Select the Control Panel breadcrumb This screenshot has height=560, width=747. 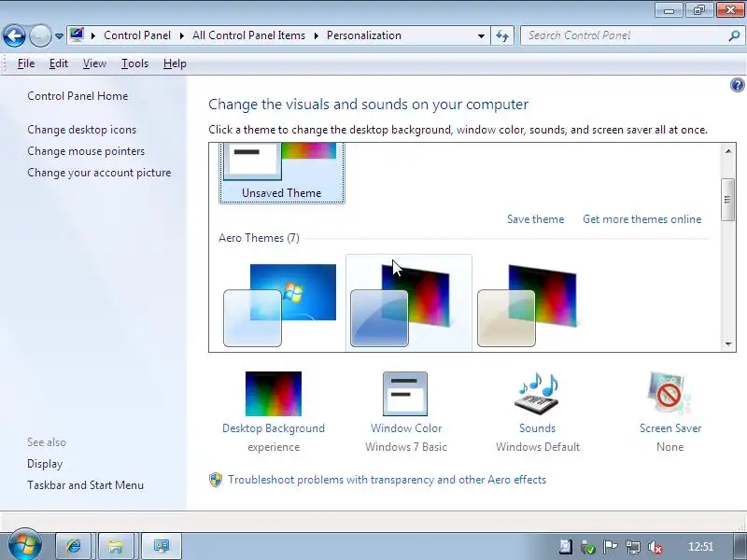pyautogui.click(x=137, y=35)
